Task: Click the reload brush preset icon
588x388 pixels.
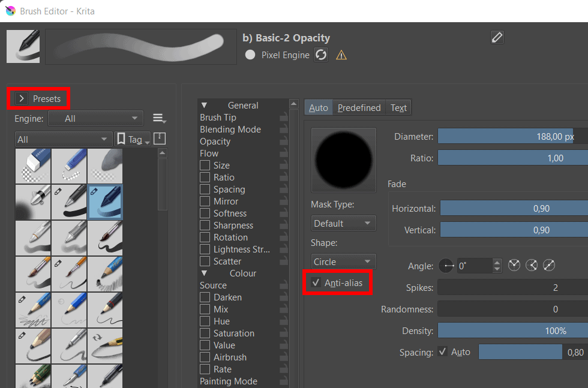Action: (x=321, y=55)
